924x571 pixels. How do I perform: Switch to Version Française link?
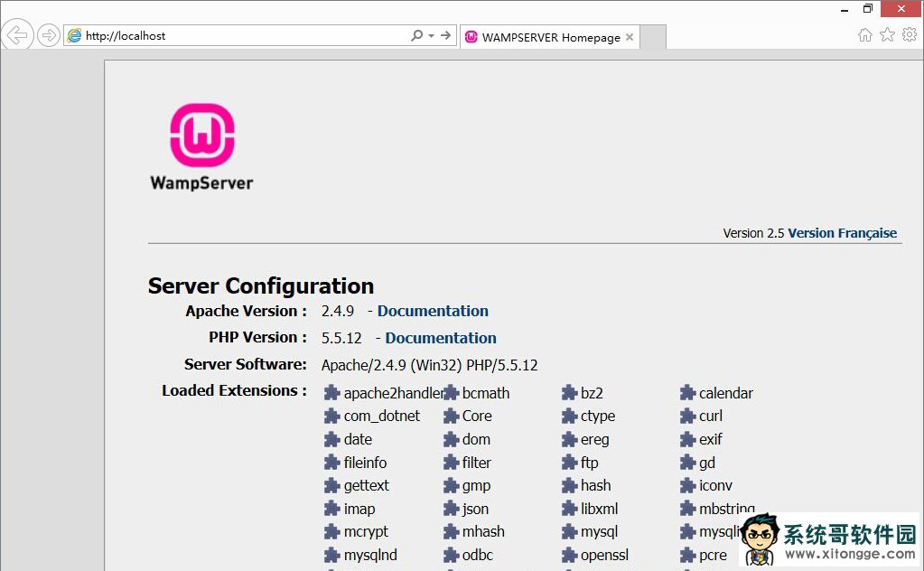[x=842, y=233]
